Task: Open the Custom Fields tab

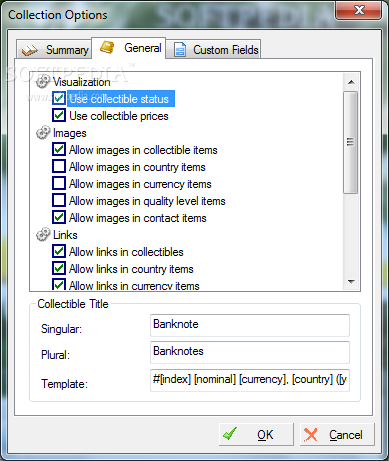Action: [x=213, y=50]
